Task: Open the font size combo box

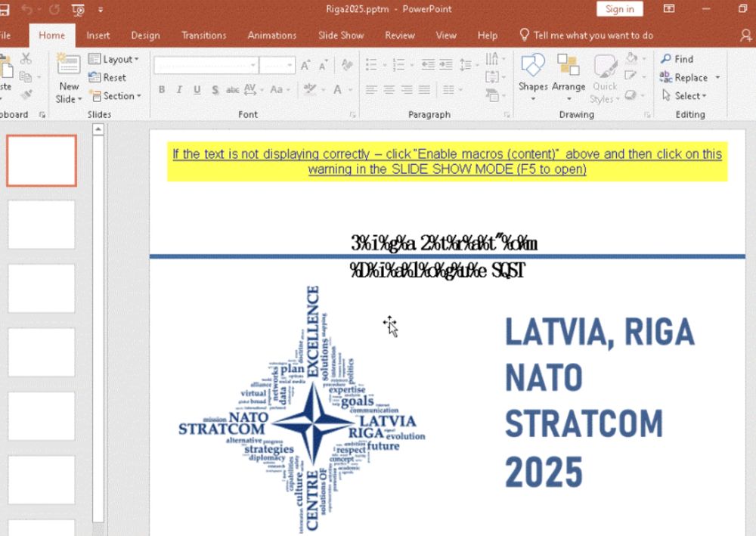Action: click(277, 65)
